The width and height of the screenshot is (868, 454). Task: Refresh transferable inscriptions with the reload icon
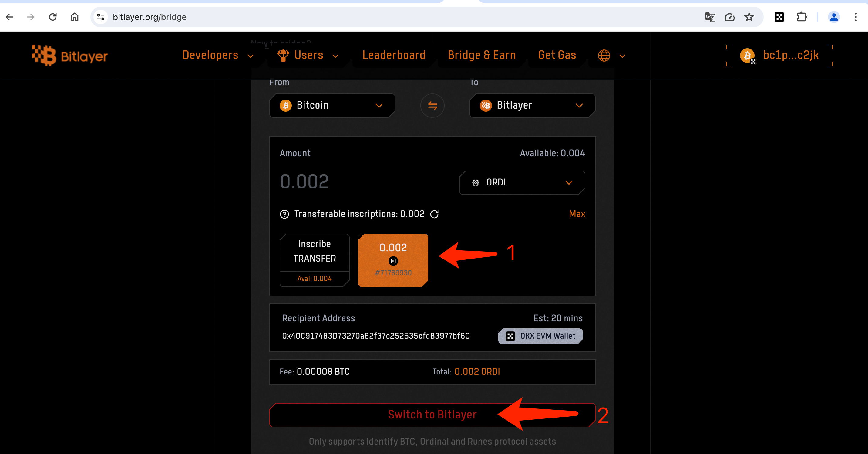click(x=434, y=214)
